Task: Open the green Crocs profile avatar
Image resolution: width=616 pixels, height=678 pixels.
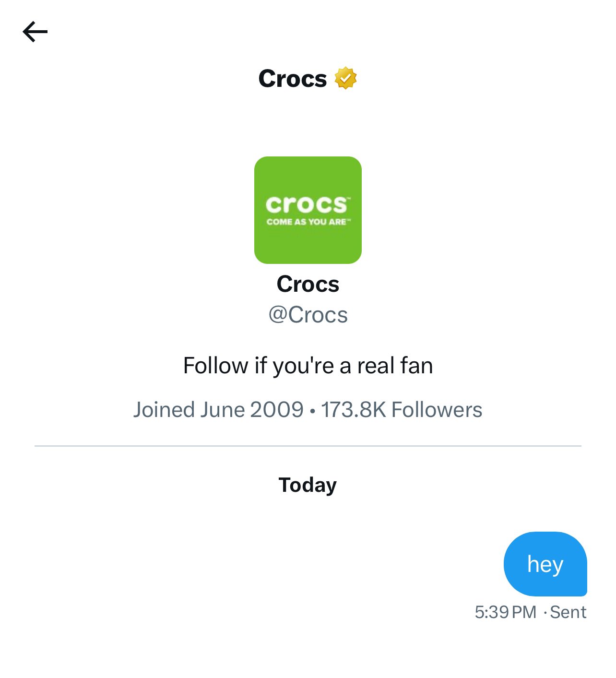Action: pyautogui.click(x=308, y=210)
